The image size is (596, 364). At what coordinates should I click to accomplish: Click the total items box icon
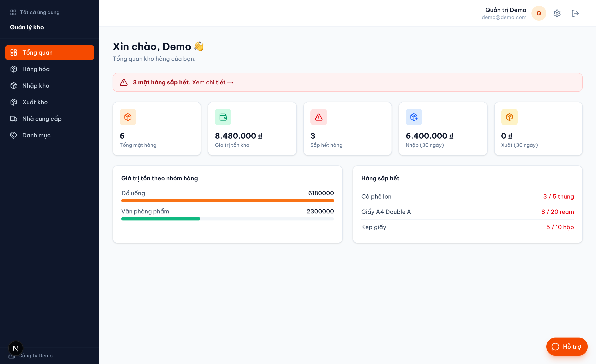[128, 117]
